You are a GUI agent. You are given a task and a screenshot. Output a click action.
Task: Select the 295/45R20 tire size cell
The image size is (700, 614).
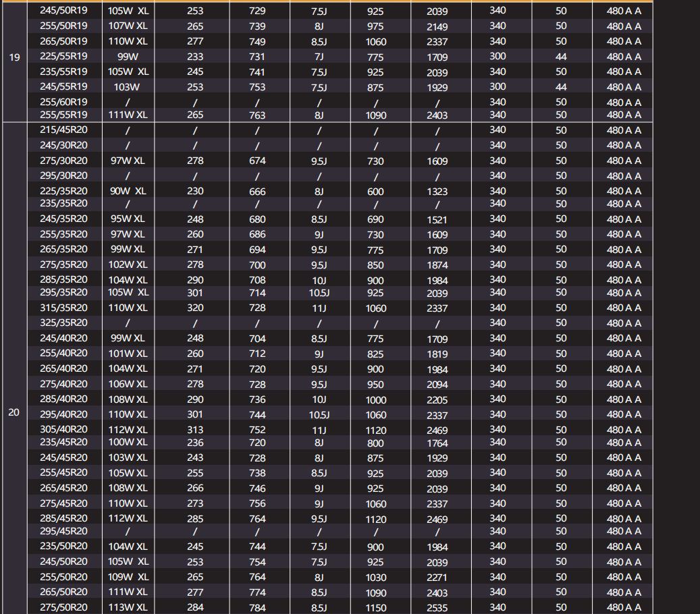(x=63, y=531)
